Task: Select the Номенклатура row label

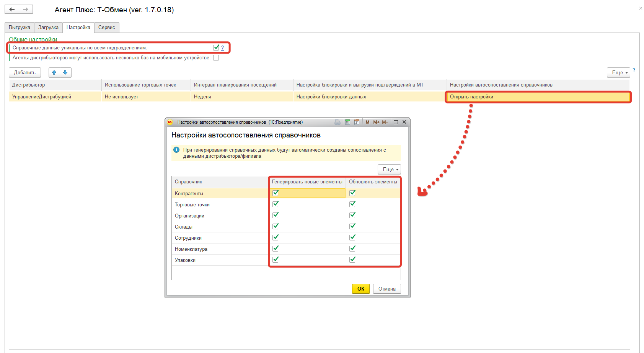Action: (191, 249)
